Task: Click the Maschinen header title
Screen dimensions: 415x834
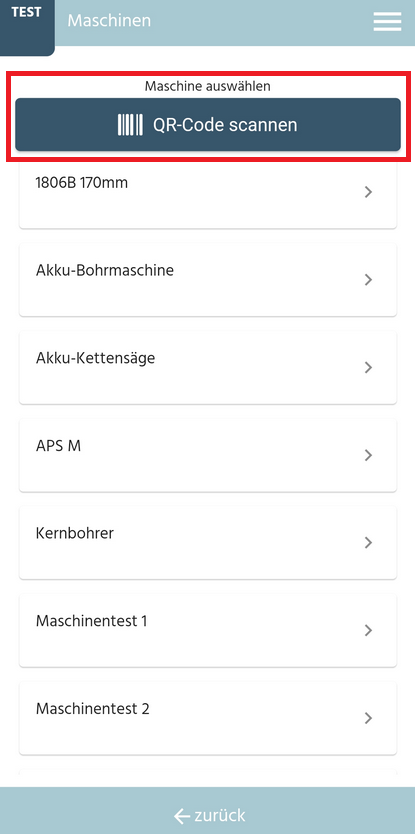Action: point(109,21)
